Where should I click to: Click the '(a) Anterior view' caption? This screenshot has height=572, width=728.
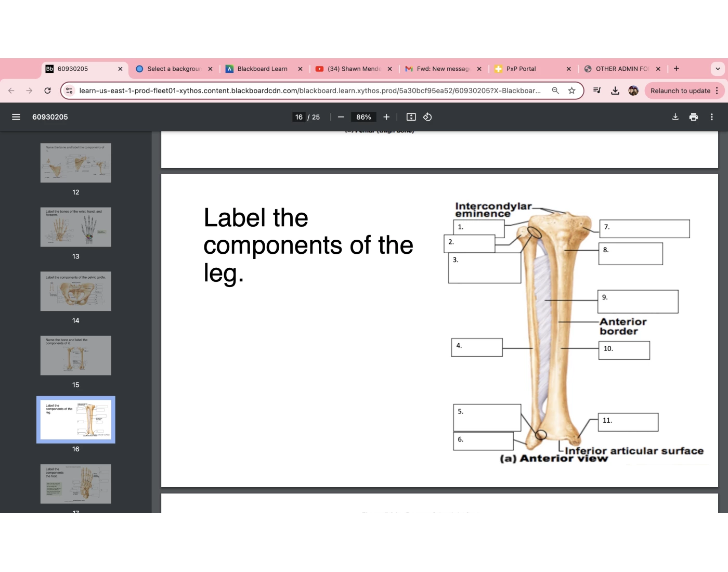point(553,458)
